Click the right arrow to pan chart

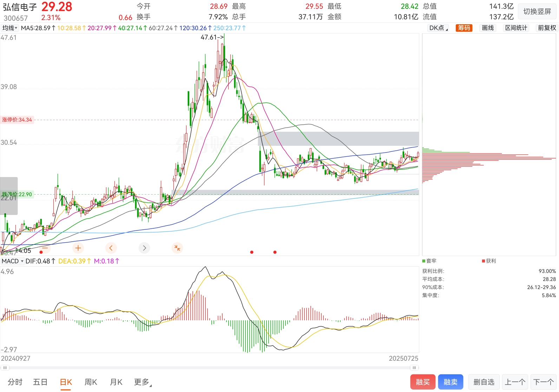[x=144, y=248]
